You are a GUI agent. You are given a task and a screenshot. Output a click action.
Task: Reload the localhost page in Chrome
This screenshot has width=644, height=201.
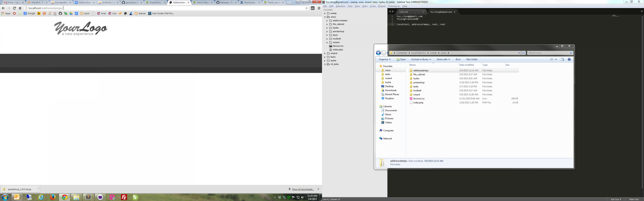pos(14,8)
